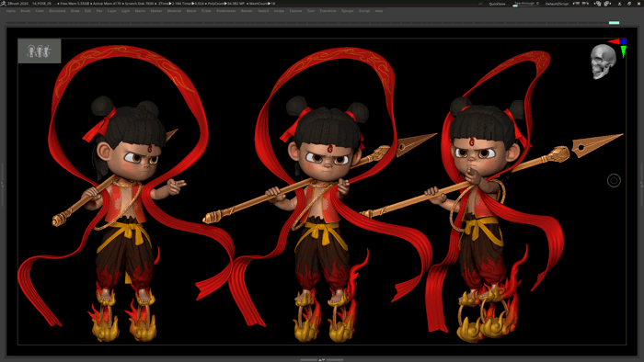This screenshot has width=644, height=362.
Task: Click the skull head camera view navigator
Action: [603, 62]
